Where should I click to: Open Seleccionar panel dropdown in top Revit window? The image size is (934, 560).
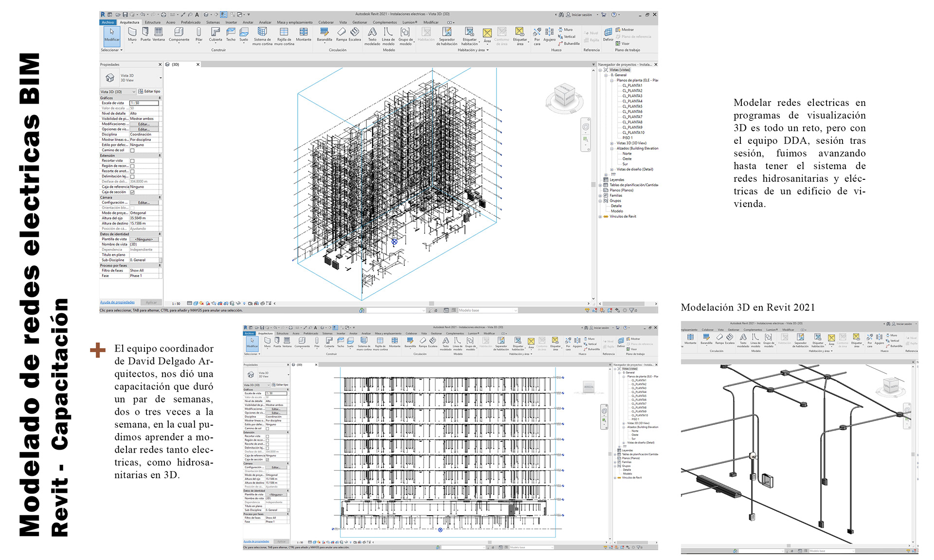[x=112, y=50]
